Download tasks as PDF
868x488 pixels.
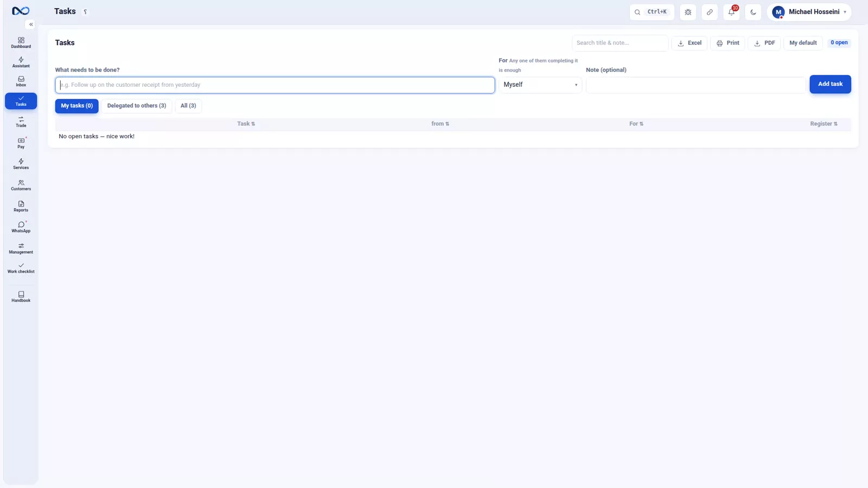(x=764, y=43)
